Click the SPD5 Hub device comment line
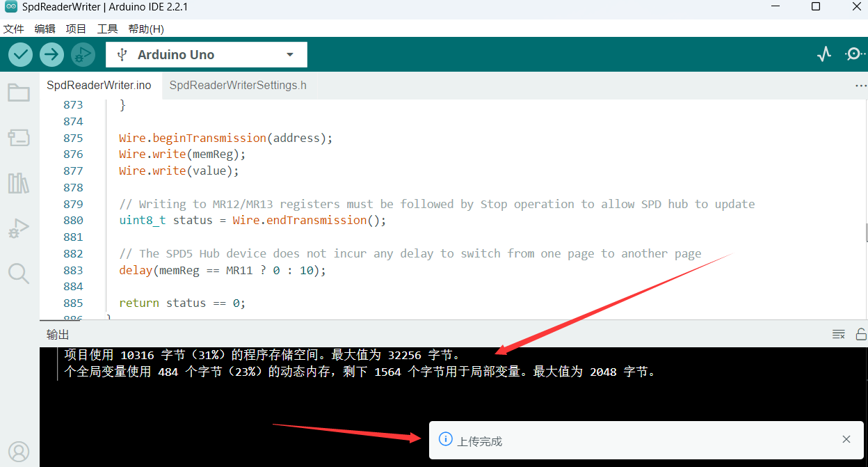The image size is (868, 467). 410,253
